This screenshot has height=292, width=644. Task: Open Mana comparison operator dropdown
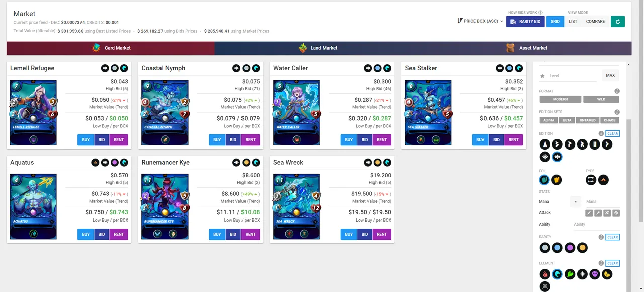click(x=576, y=202)
